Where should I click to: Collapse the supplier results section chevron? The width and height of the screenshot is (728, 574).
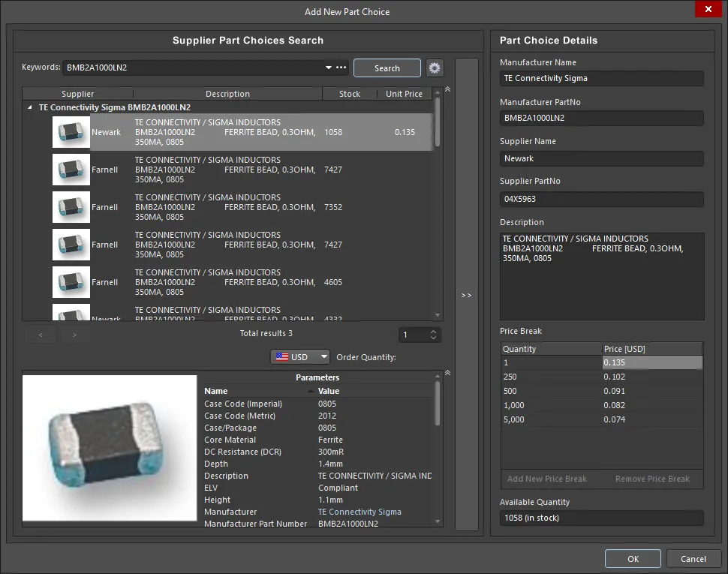click(x=447, y=89)
